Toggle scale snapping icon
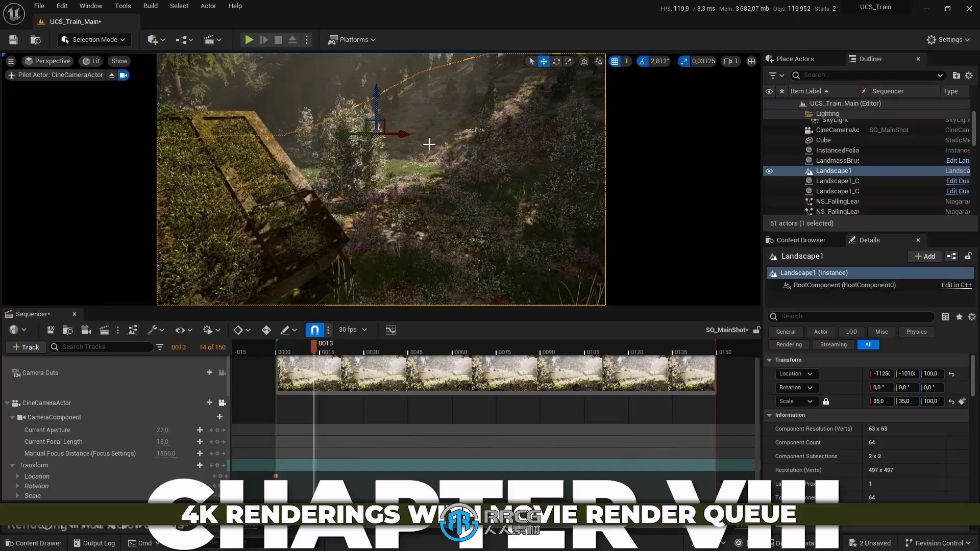This screenshot has width=980, height=551. tap(683, 61)
